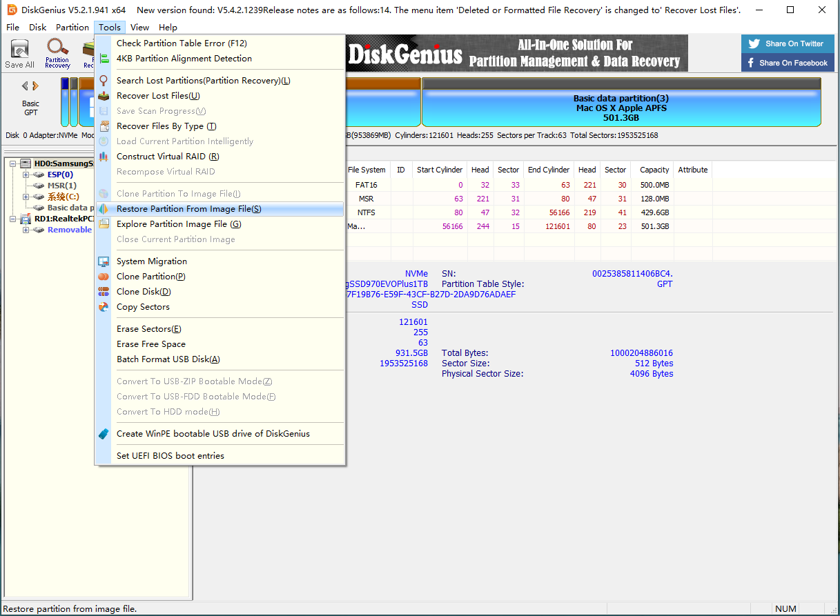Screen dimensions: 840x616
Task: Expand the 系统(C:) partition node
Action: [26, 197]
